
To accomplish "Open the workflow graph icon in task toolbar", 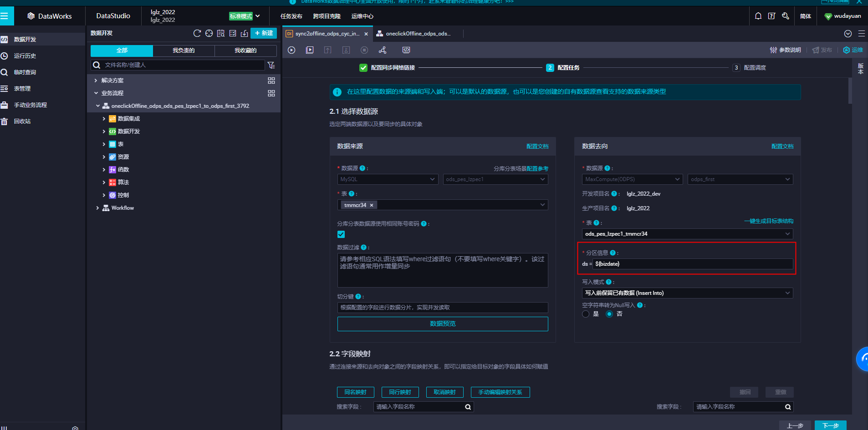I will tap(383, 50).
